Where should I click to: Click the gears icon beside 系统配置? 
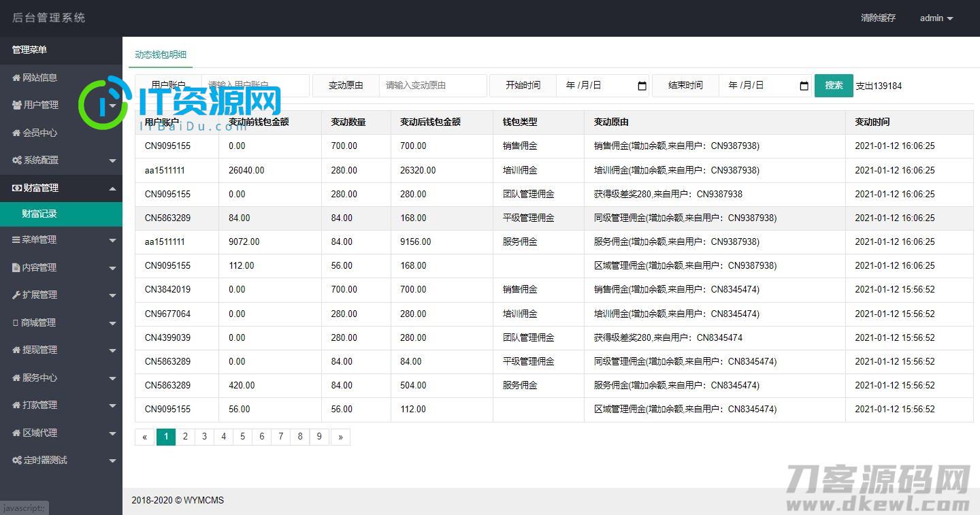click(x=17, y=160)
